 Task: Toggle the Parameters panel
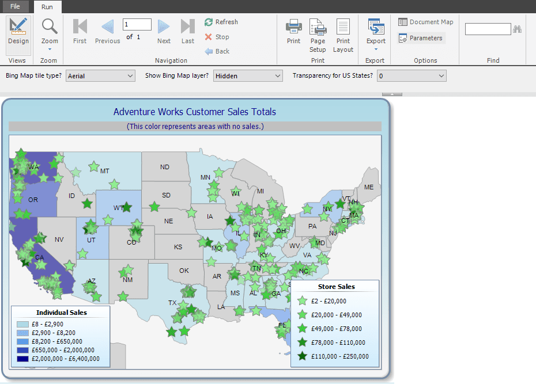click(421, 38)
